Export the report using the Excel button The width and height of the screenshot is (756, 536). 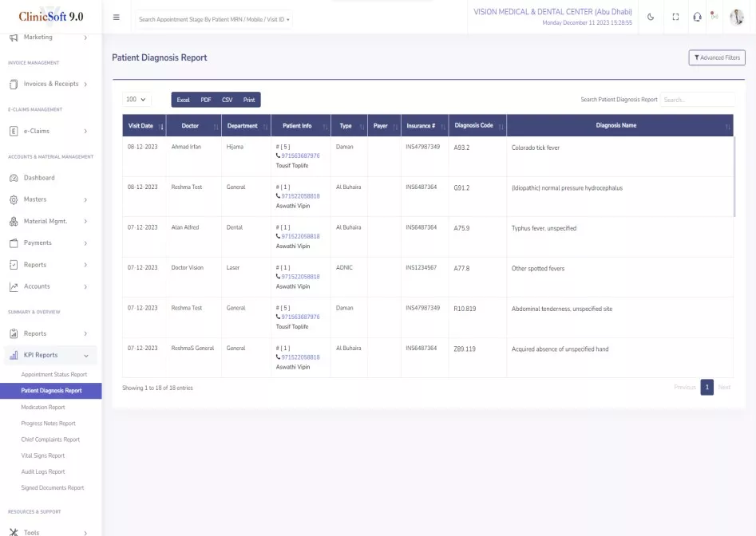coord(183,100)
